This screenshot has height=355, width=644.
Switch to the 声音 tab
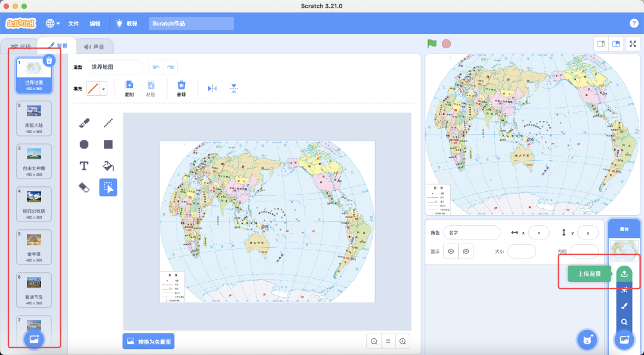tap(94, 47)
